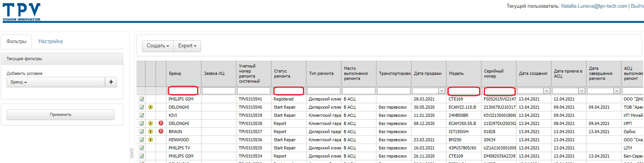
Task: Select the BRAUN brand cell
Action: [184, 132]
